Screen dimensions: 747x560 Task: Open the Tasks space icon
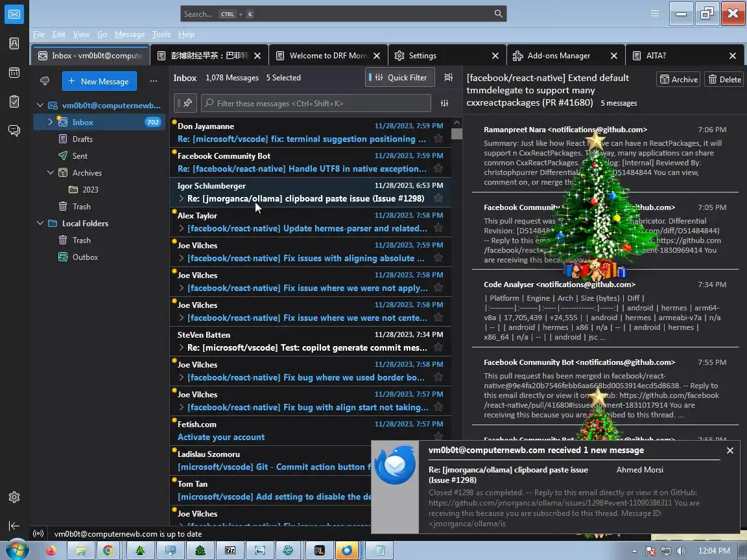[14, 101]
